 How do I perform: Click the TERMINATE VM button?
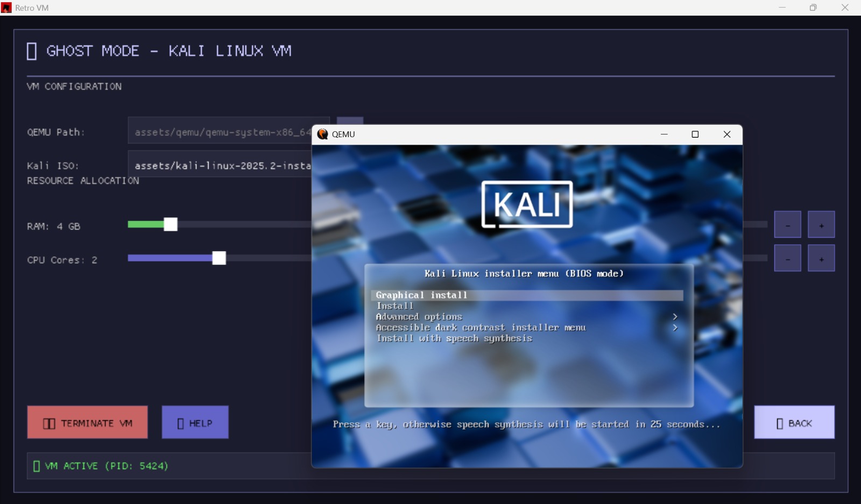[x=87, y=422]
